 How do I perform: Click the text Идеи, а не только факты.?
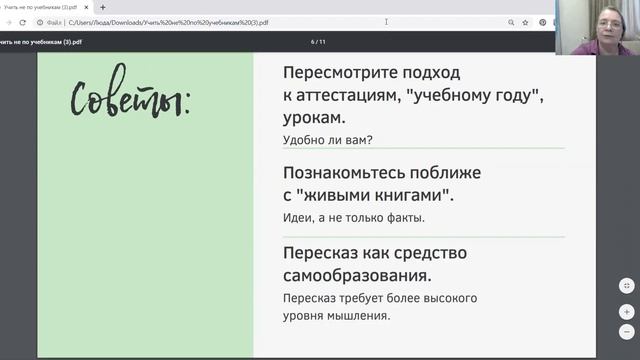tap(354, 218)
